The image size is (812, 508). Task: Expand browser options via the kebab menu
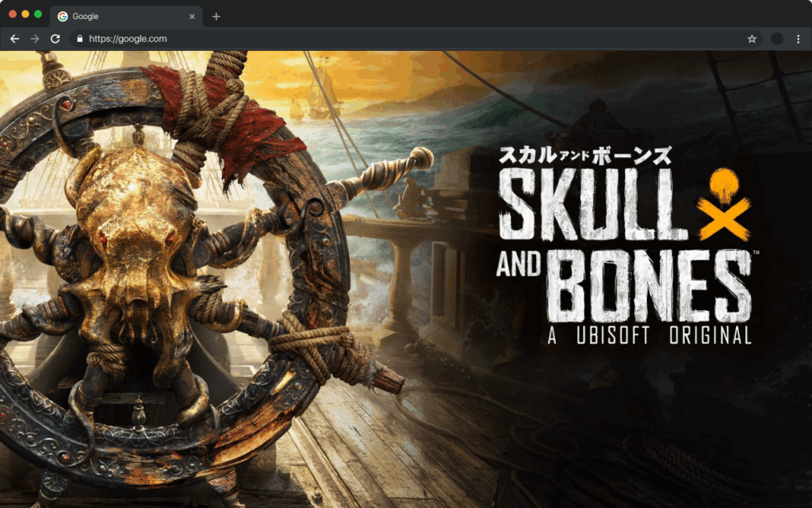pos(797,38)
